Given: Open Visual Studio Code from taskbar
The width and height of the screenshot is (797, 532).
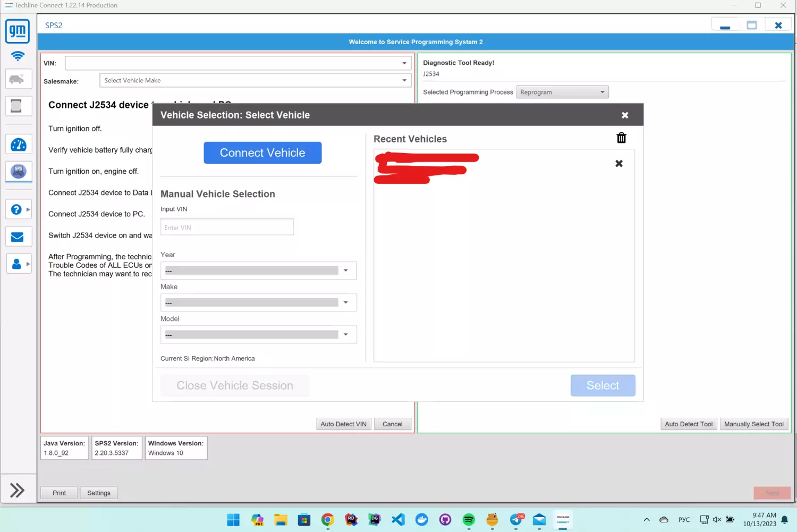Looking at the screenshot, I should click(398, 520).
